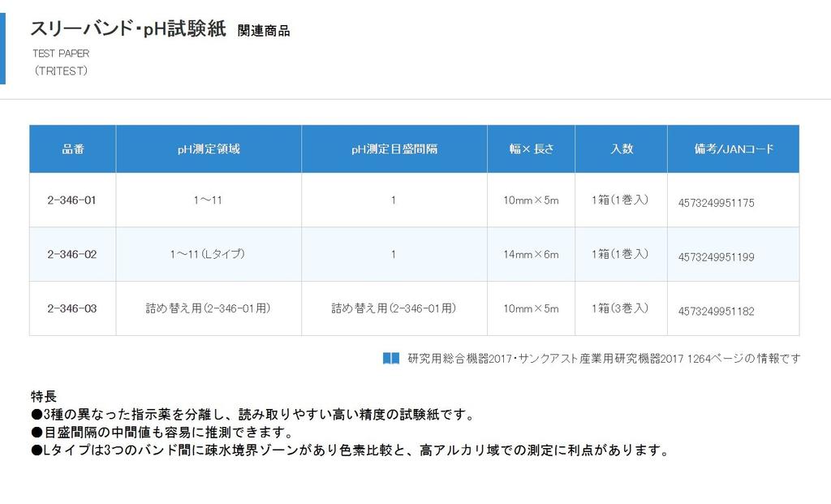Select product number 2-346-03
Viewport: 831px width, 504px height.
click(72, 308)
